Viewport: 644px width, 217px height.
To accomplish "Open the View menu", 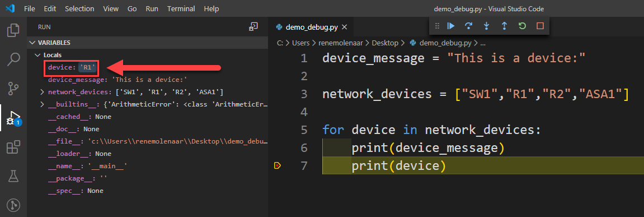I will [x=111, y=8].
